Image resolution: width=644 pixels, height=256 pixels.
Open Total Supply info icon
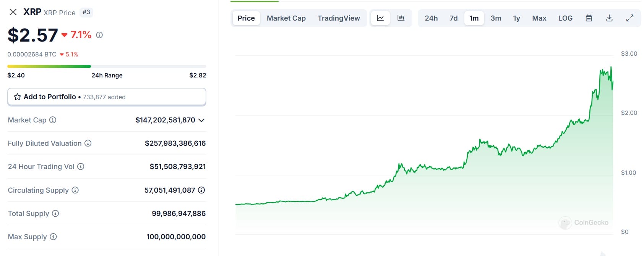click(x=55, y=213)
